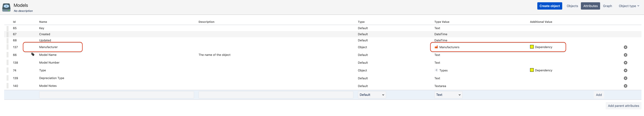The image size is (644, 116).
Task: Open settings gear for Type row
Action: click(x=625, y=70)
